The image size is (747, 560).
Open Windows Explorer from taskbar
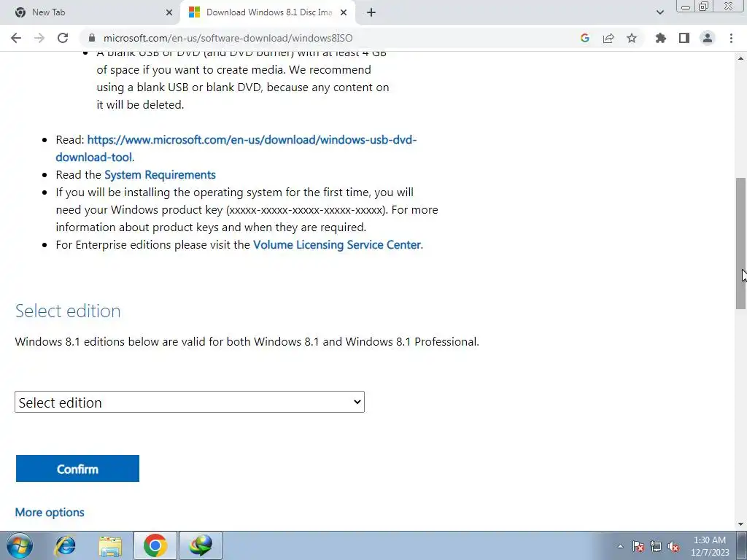tap(110, 545)
